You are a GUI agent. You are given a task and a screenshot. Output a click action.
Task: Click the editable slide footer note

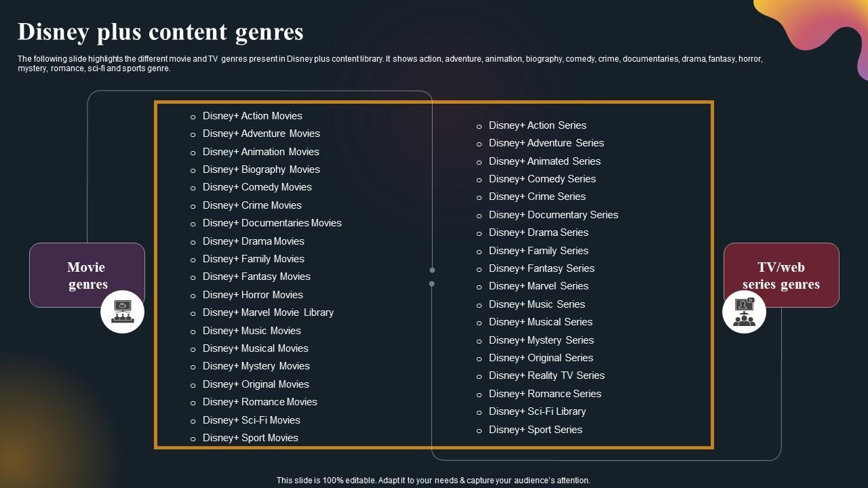(x=433, y=480)
